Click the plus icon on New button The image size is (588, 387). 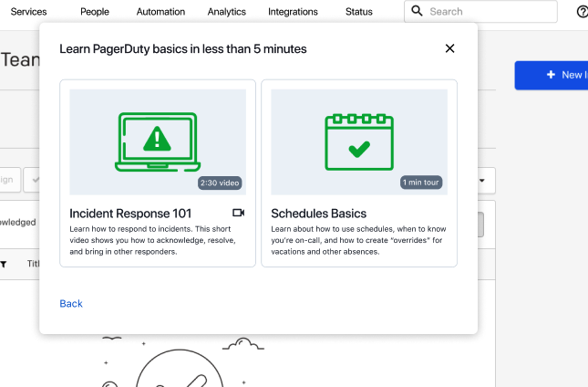(551, 75)
